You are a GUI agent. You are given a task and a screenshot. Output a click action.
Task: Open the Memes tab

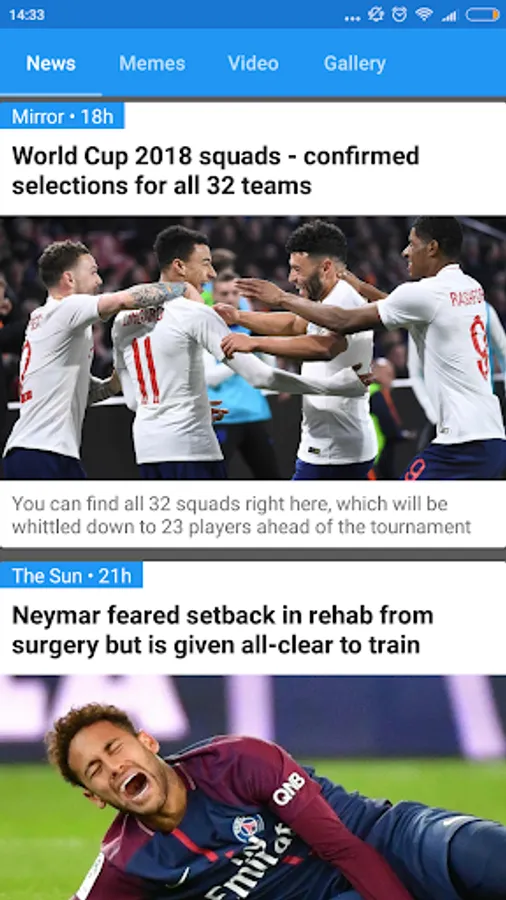click(x=152, y=63)
